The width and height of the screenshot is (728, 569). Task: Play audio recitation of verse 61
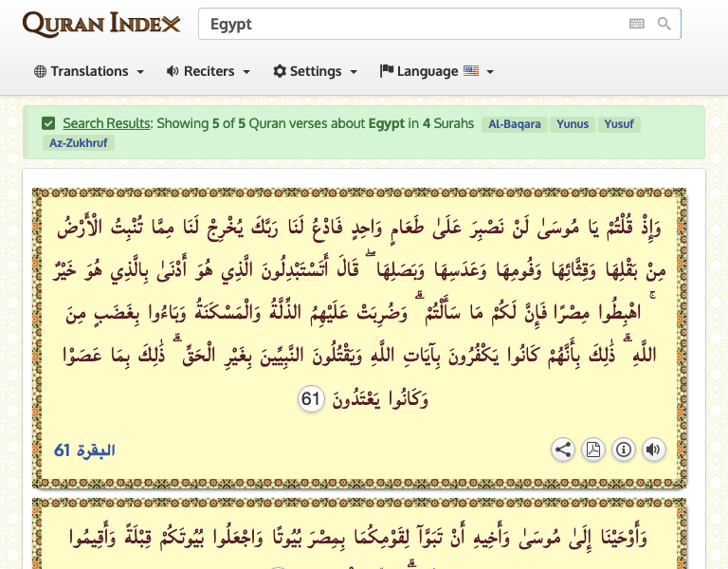coord(654,450)
